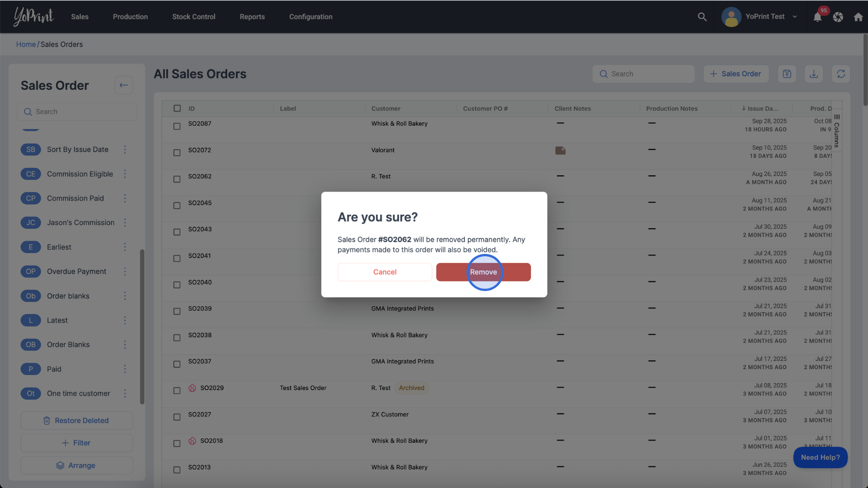Click the sidebar filter search field
This screenshot has width=868, height=488.
point(77,112)
